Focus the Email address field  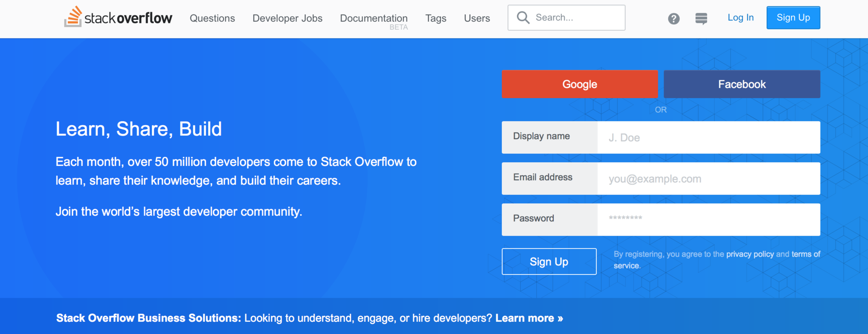pyautogui.click(x=709, y=179)
